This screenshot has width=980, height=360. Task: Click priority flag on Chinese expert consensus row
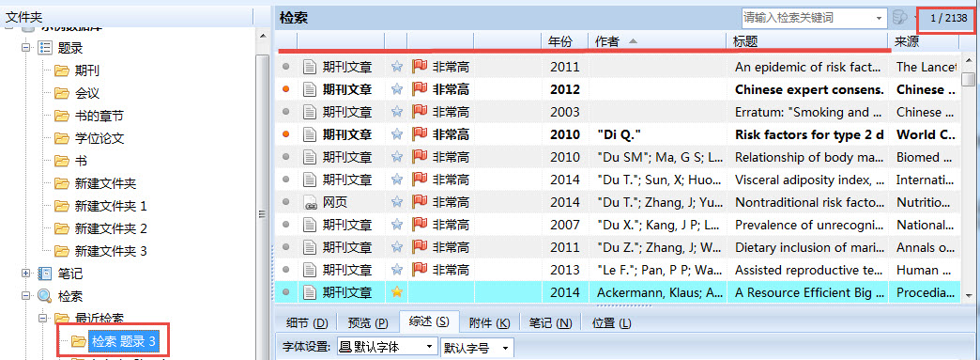(419, 89)
